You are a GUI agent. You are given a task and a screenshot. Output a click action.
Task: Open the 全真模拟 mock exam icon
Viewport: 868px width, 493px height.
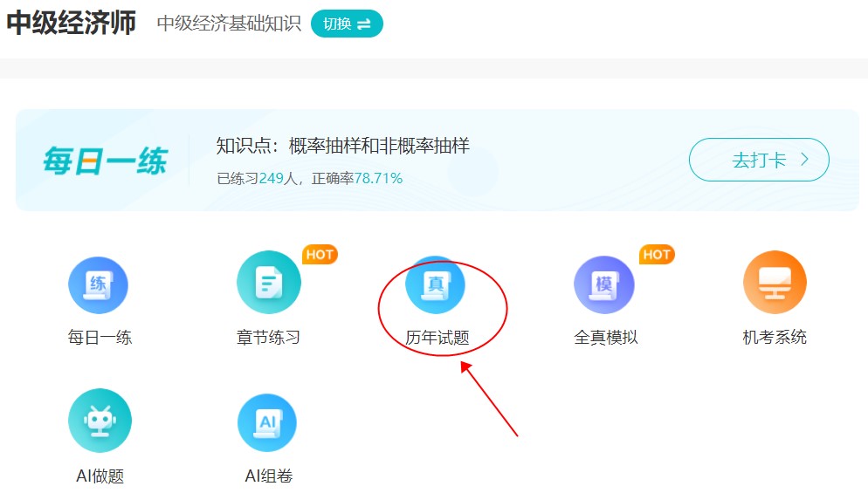tap(604, 285)
